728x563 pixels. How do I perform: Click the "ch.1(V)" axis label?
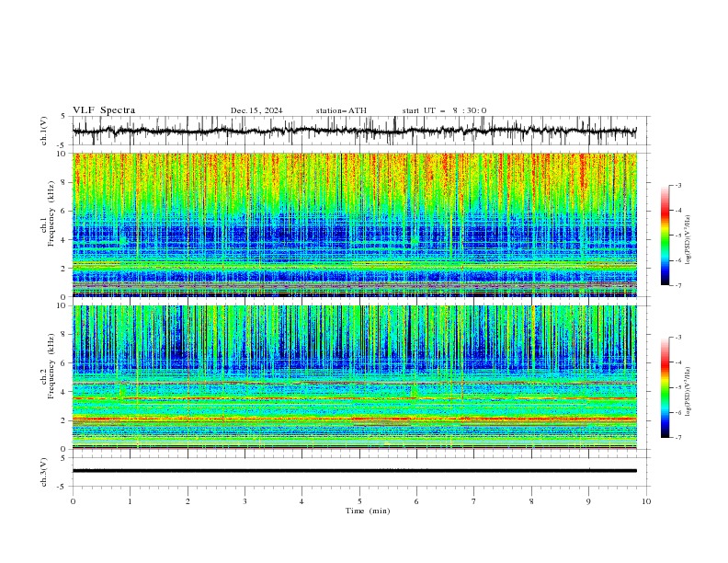pos(44,131)
